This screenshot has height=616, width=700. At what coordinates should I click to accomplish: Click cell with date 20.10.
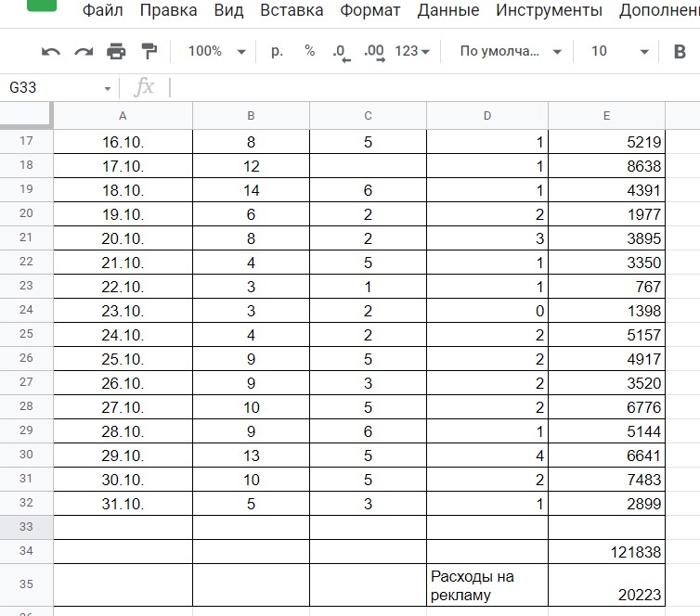(123, 238)
